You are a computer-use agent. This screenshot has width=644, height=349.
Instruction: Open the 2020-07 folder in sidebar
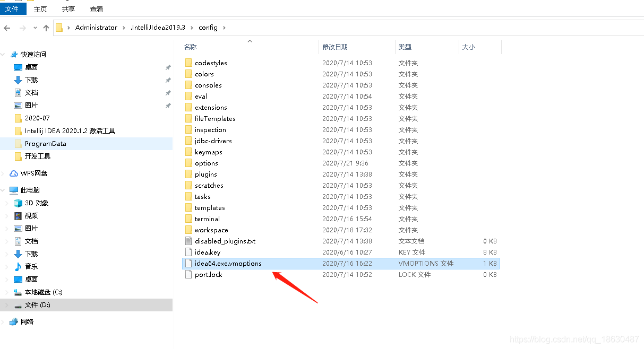click(37, 118)
